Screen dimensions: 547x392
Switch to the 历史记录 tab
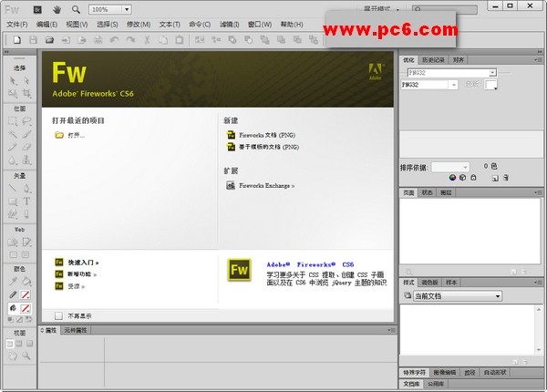(x=433, y=60)
